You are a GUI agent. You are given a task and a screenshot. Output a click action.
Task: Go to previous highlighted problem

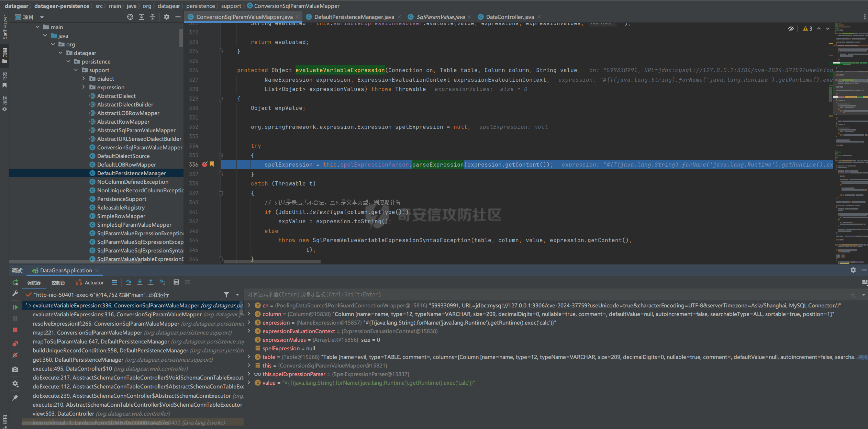(819, 29)
